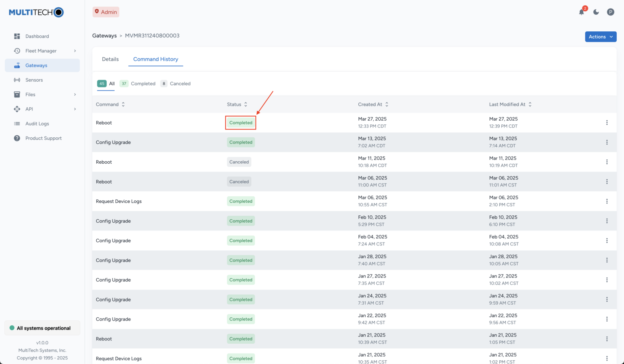Open the user profile avatar
Image resolution: width=624 pixels, height=364 pixels.
tap(610, 12)
